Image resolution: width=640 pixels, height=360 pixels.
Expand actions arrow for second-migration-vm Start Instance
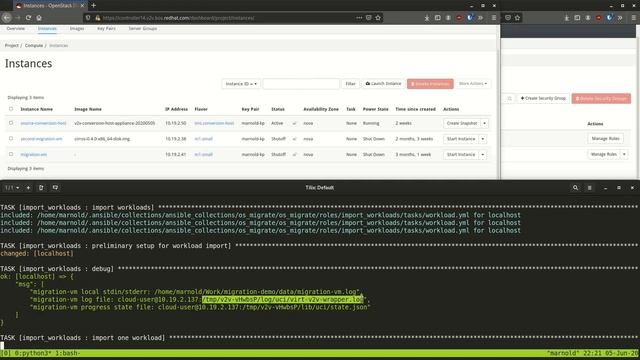pos(482,139)
